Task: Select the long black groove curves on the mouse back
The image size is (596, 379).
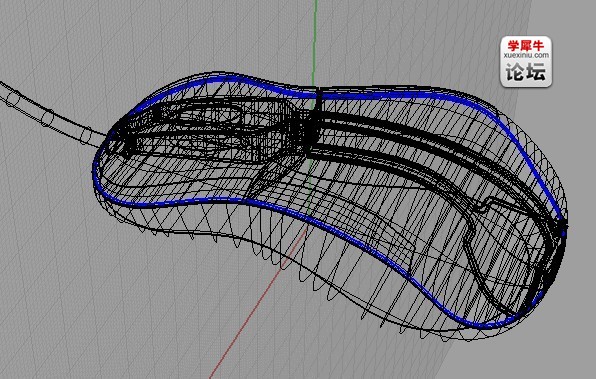Action: (x=437, y=152)
